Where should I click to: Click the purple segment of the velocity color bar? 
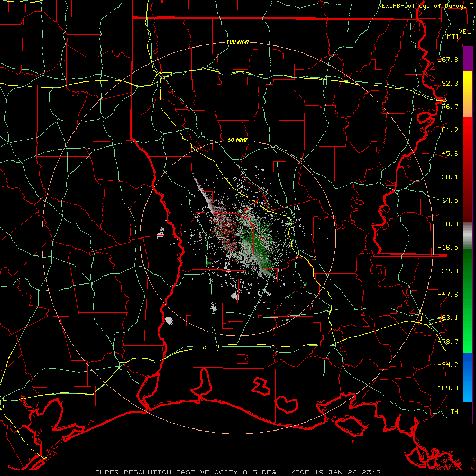[x=467, y=59]
